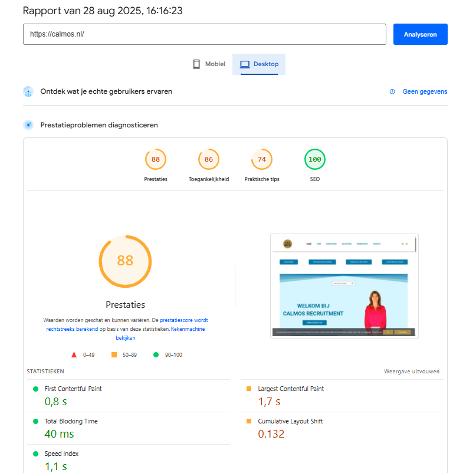Click the real users experience icon
The height and width of the screenshot is (473, 476).
[x=28, y=92]
